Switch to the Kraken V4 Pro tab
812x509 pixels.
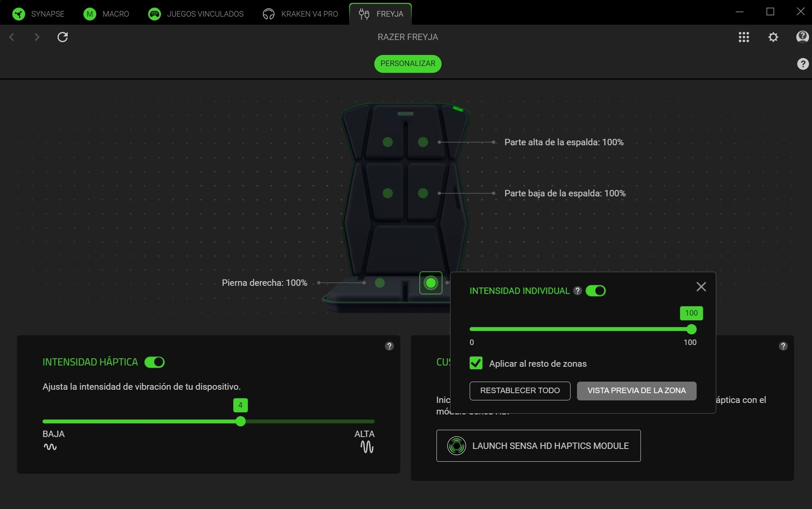(x=309, y=14)
